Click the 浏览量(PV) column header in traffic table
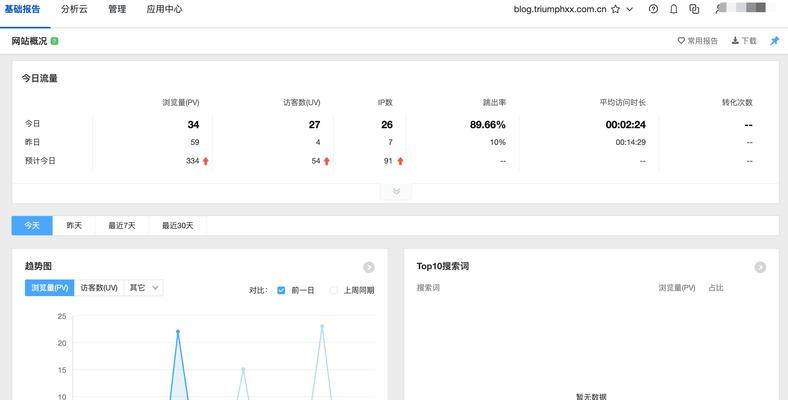This screenshot has width=788, height=400. point(181,103)
